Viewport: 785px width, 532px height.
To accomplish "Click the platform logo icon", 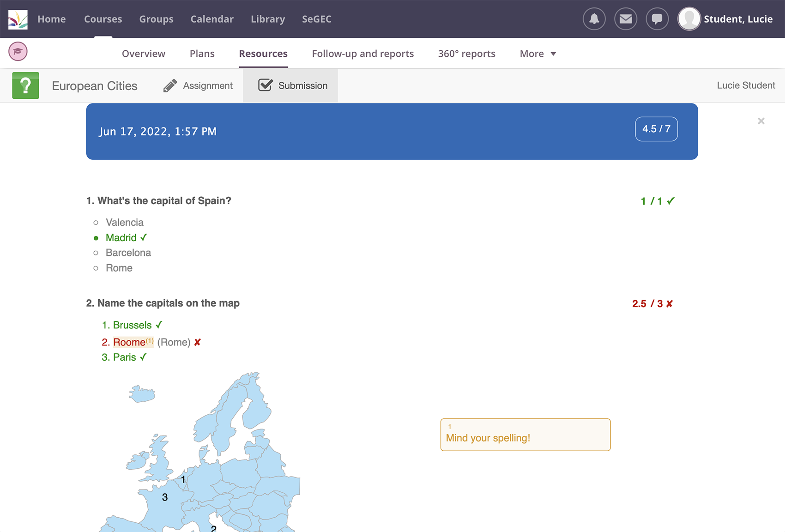I will (x=18, y=19).
